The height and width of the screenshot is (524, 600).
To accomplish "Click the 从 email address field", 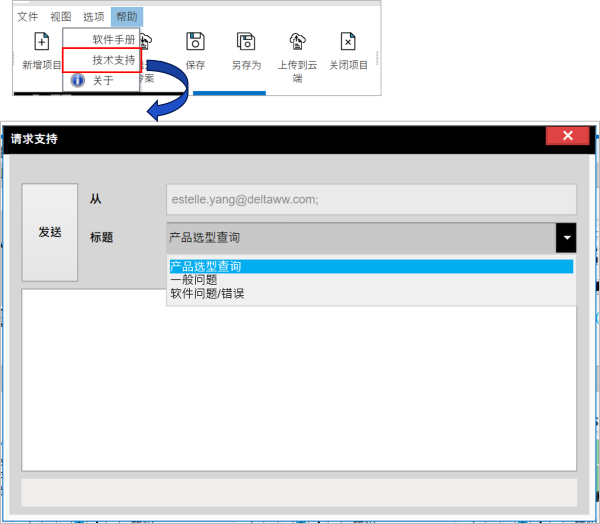I will [x=370, y=199].
